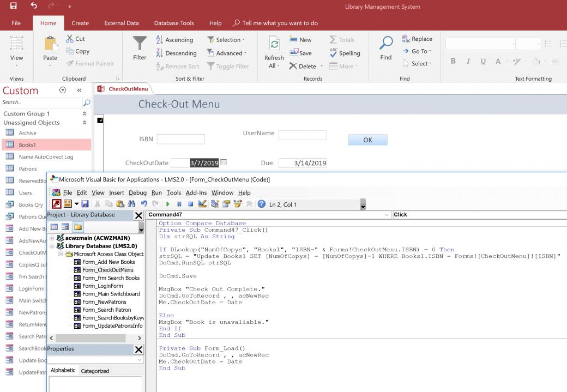The height and width of the screenshot is (392, 567).
Task: Click Save in the Records group
Action: point(300,53)
